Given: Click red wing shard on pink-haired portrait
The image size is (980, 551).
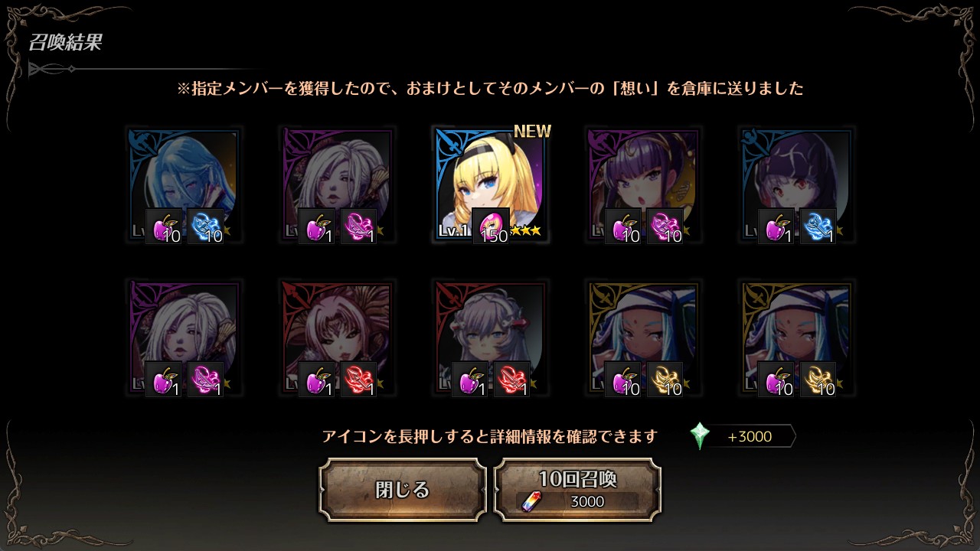Looking at the screenshot, I should click(x=359, y=380).
